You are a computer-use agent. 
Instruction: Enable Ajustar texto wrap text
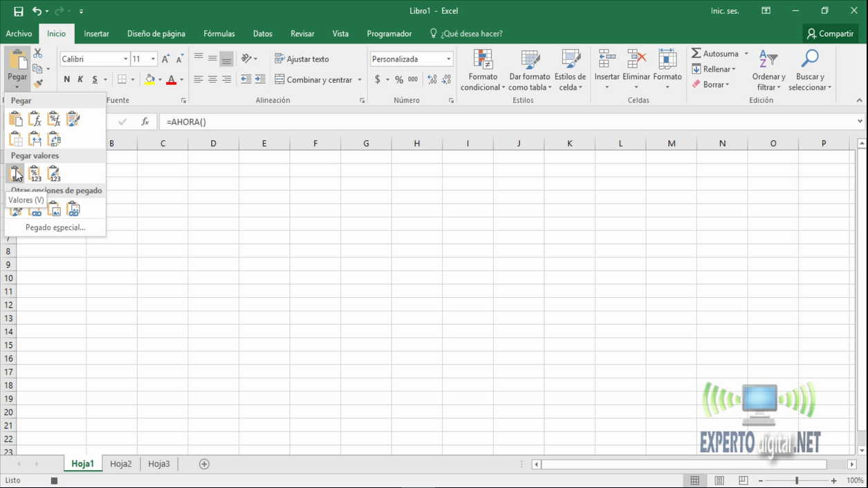point(302,59)
